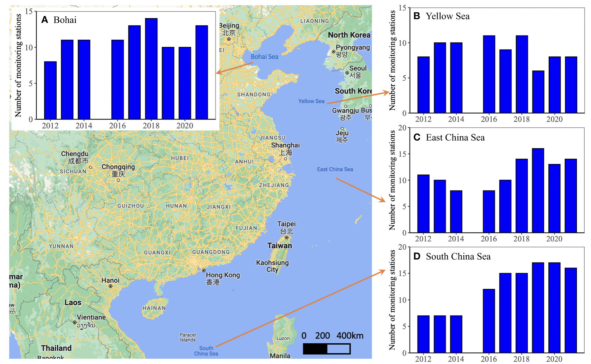Click the tallest East China Sea chart bar
Screen dimensions: 591x364
[538, 190]
